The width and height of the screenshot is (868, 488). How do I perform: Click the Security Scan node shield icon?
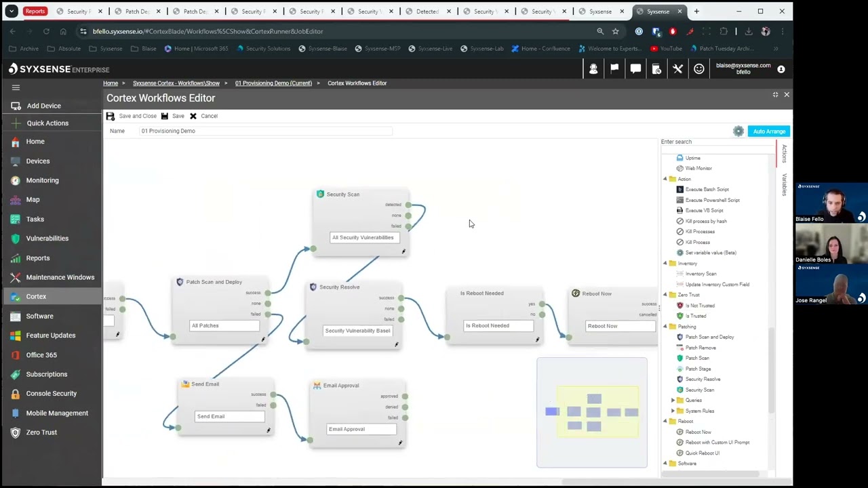click(x=320, y=194)
